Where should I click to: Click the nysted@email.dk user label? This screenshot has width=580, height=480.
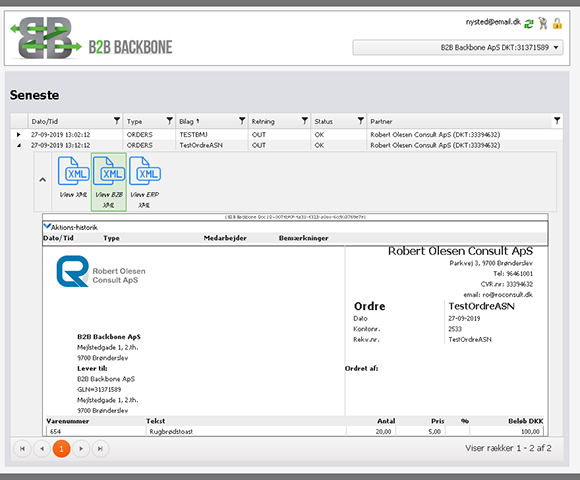click(493, 22)
